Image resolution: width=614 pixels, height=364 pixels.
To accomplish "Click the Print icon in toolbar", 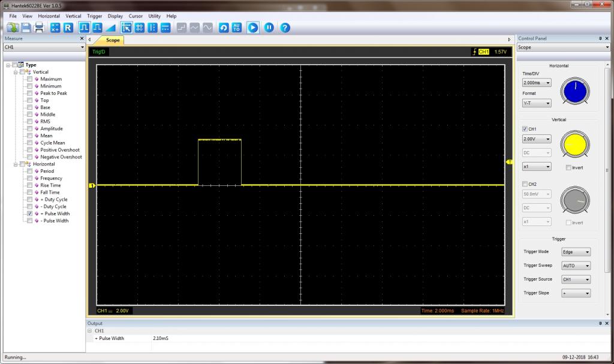I will tap(39, 28).
